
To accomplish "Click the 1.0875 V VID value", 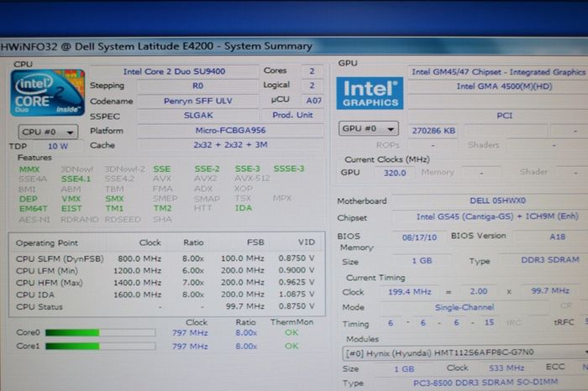I will coord(297,295).
